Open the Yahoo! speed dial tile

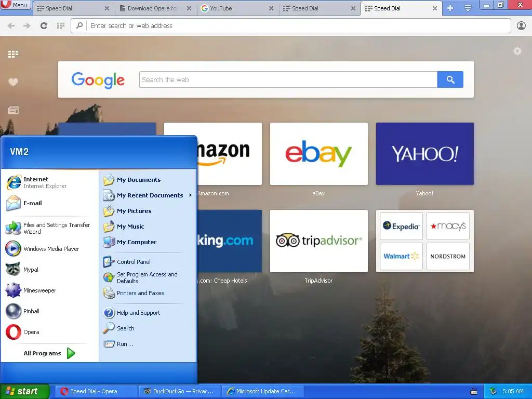[x=425, y=154]
